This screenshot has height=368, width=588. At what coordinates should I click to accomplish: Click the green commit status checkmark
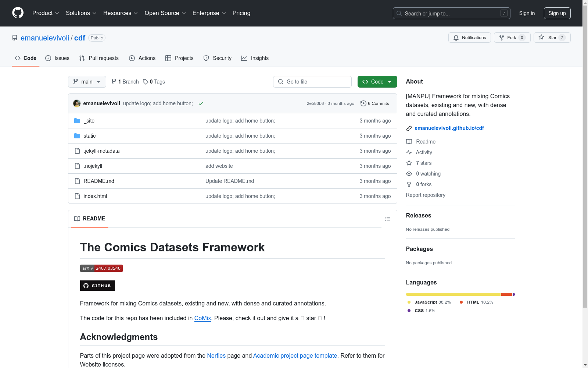201,103
